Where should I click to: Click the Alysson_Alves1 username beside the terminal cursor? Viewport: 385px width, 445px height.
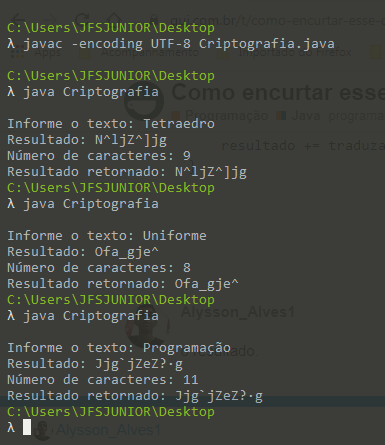tap(108, 430)
